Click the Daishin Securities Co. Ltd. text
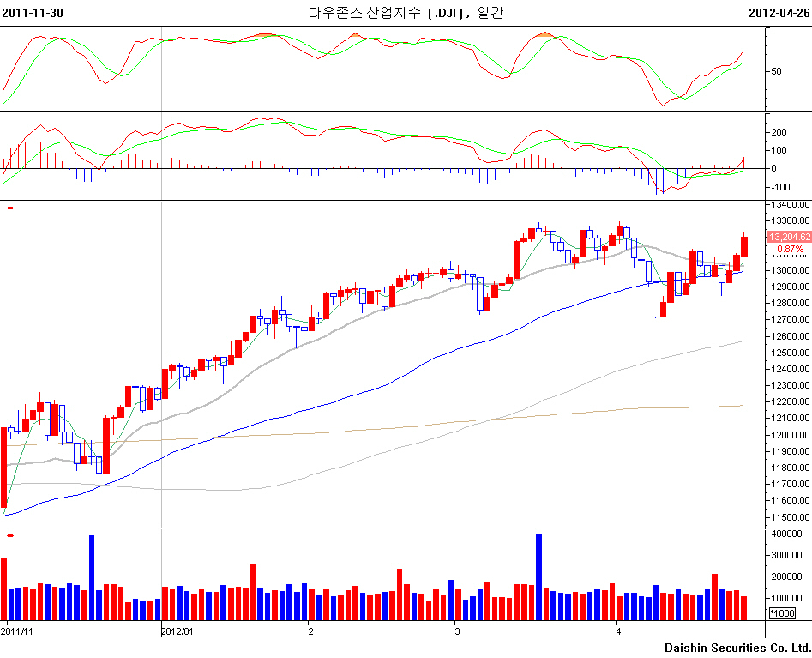The image size is (812, 658). (737, 647)
